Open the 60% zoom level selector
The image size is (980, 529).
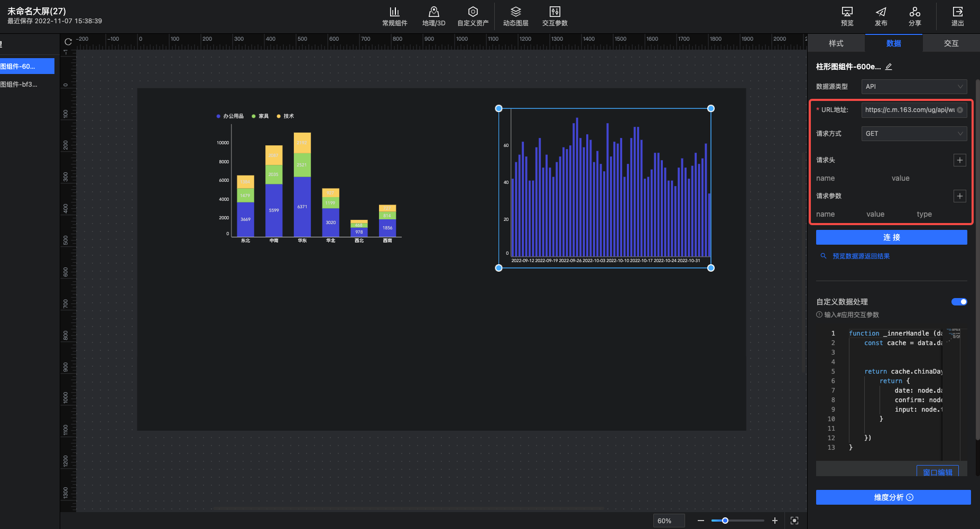[668, 521]
